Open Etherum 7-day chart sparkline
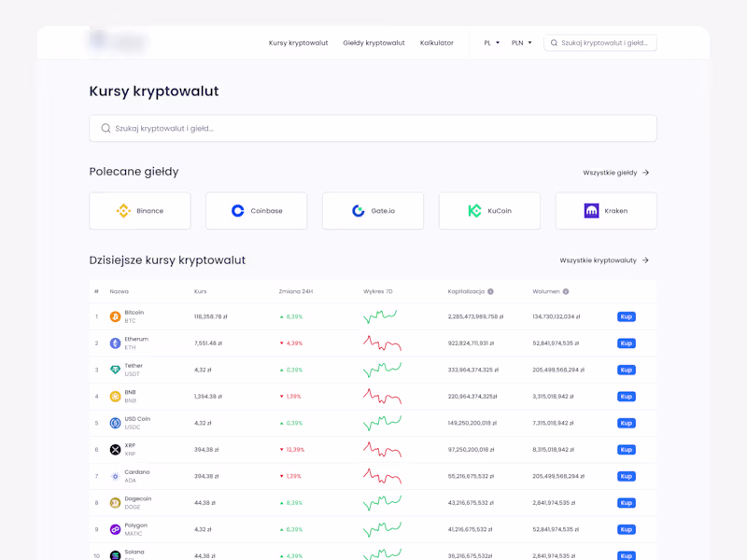The width and height of the screenshot is (747, 560). tap(382, 343)
